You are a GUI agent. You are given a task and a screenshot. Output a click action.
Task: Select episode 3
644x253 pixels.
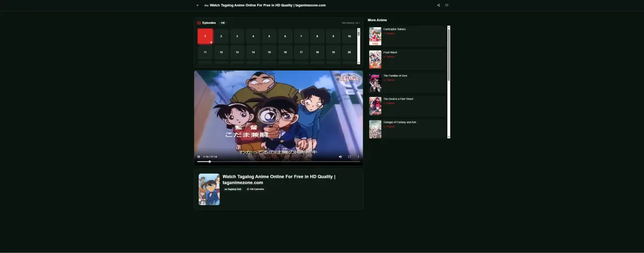click(x=237, y=36)
